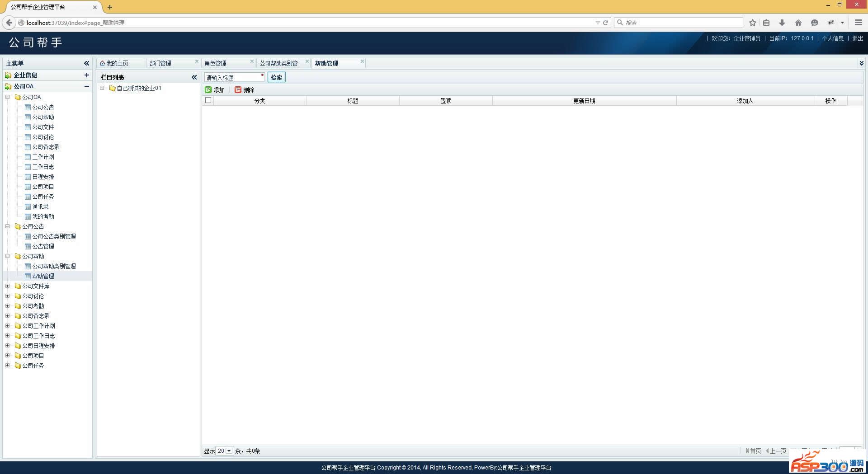
Task: Close the 公司帮助类别管理 tab
Action: click(307, 61)
